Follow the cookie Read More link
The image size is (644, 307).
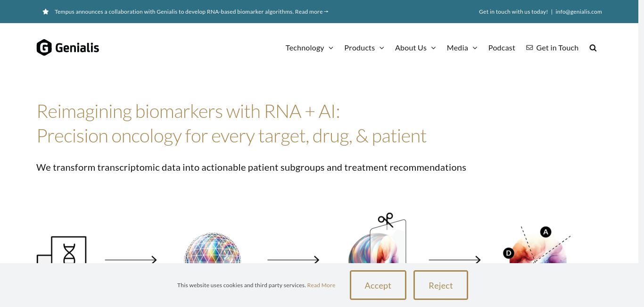321,285
